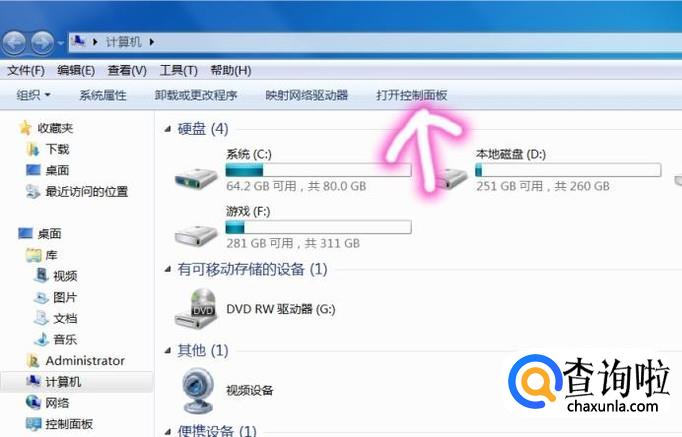Open the 工具(T) menu
The image size is (682, 437).
point(178,70)
